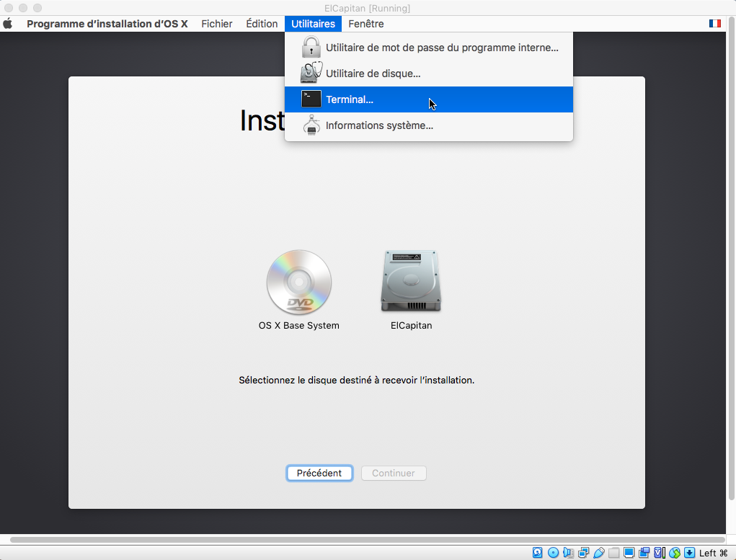Click the VirtualBox hard disk activity icon
Image resolution: width=736 pixels, height=560 pixels.
tap(538, 553)
